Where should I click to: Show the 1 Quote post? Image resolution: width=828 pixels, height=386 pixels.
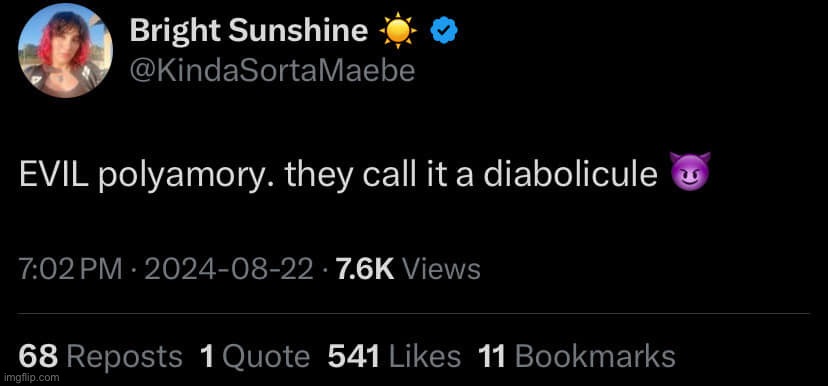click(x=255, y=356)
